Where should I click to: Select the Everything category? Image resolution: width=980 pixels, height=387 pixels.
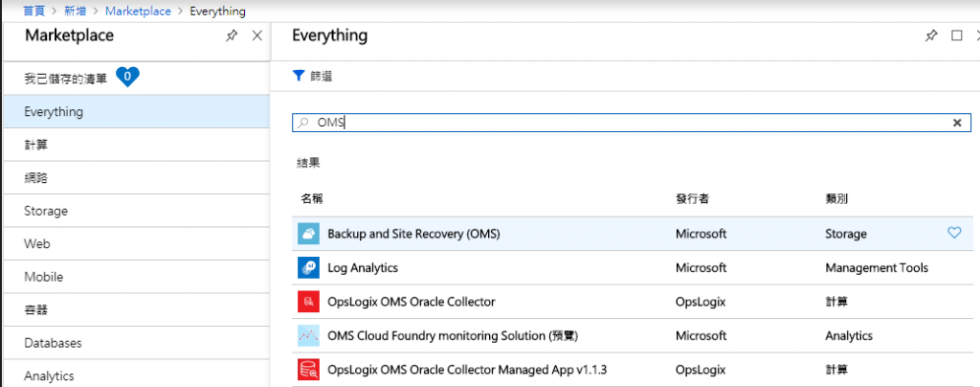[x=137, y=112]
